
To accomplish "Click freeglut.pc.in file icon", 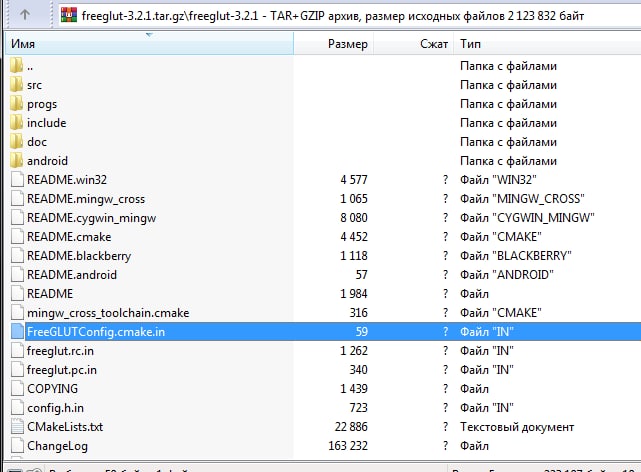I will tap(17, 369).
